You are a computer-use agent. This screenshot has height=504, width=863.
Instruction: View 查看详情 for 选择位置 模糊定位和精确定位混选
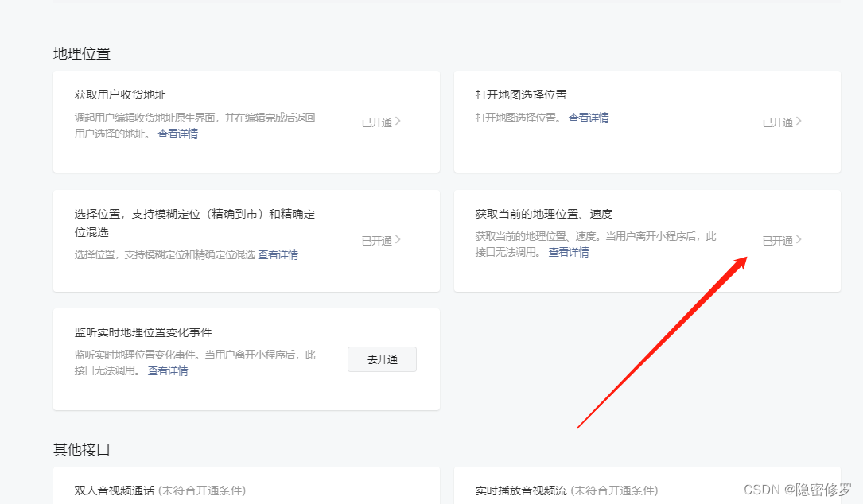point(278,254)
